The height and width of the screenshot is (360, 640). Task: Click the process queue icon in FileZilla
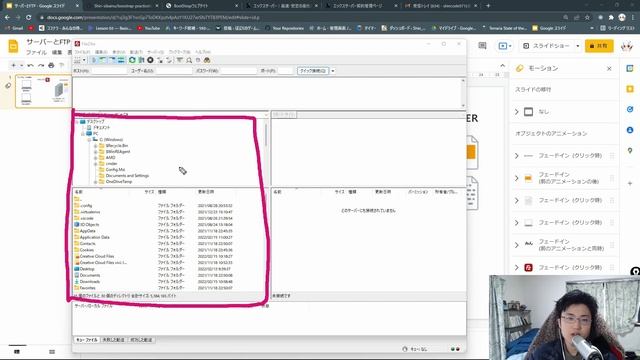click(141, 60)
